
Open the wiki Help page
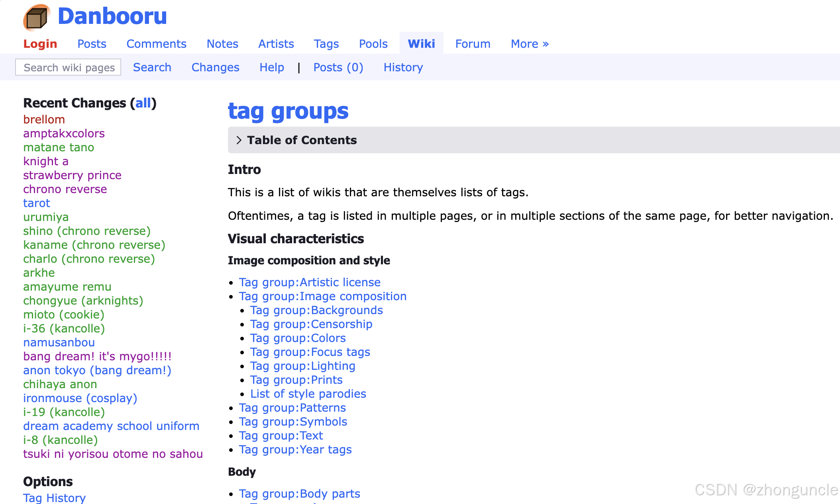271,67
